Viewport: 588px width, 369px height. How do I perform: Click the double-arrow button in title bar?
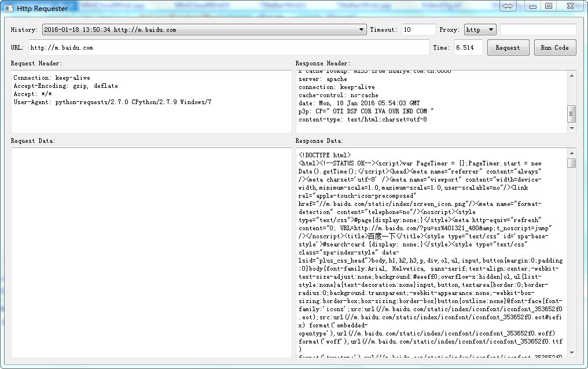click(508, 6)
